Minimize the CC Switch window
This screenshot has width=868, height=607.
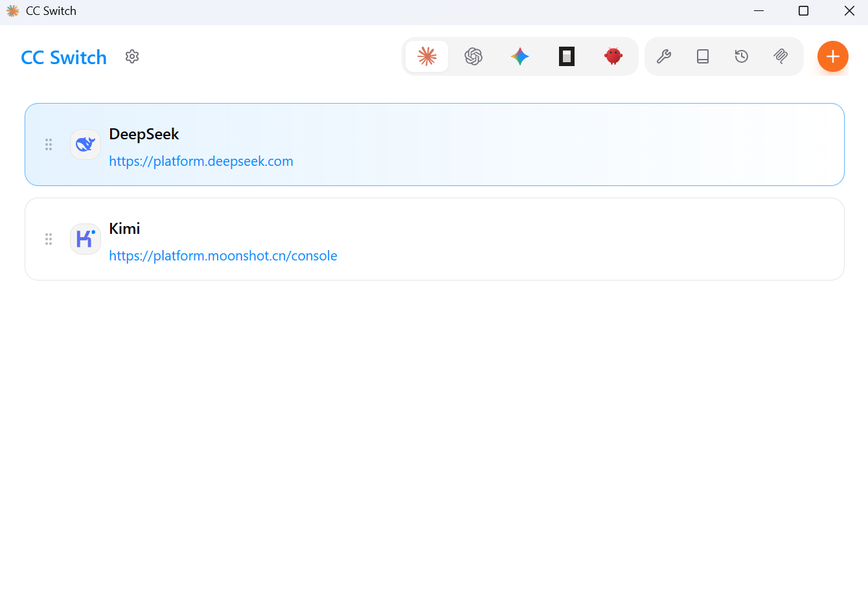tap(759, 11)
